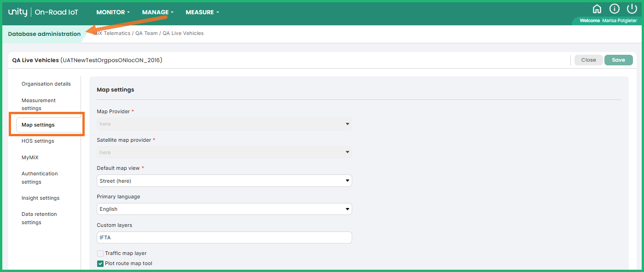The image size is (644, 272).
Task: Expand the Satellite map provider dropdown
Action: coord(224,152)
